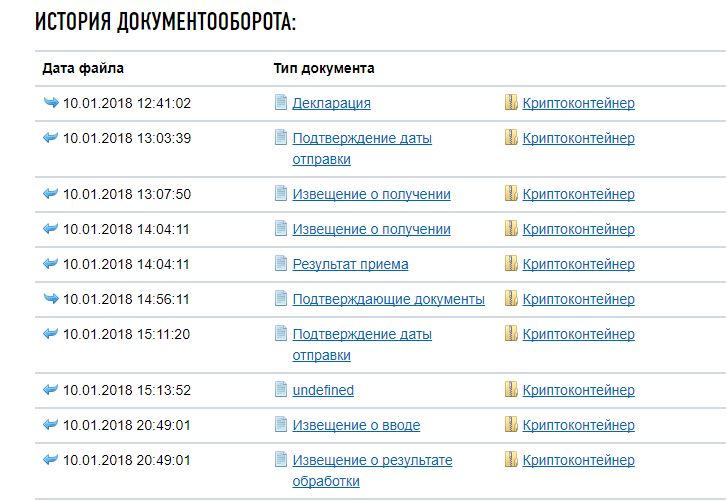The image size is (727, 501).
Task: Click the document icon next to Результат приема
Action: (x=281, y=264)
